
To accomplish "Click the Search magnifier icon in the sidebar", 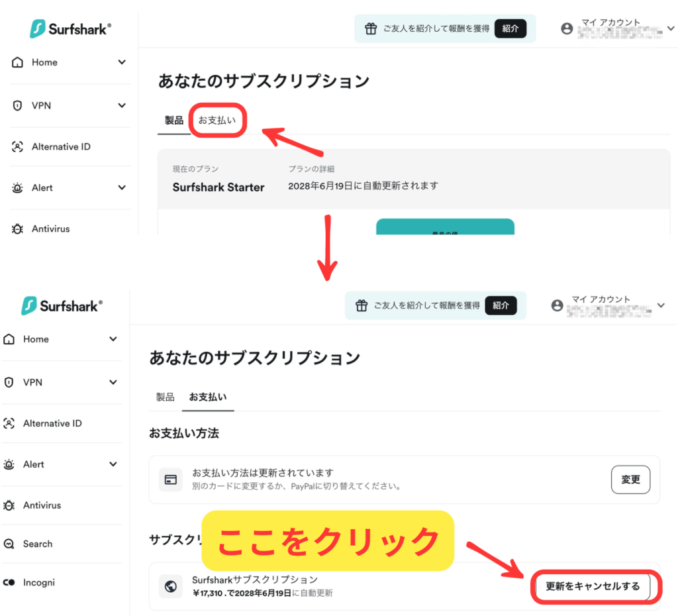I will click(x=9, y=544).
